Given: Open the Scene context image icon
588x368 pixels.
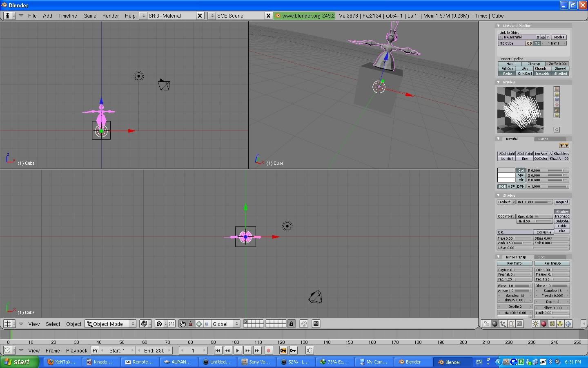Looking at the screenshot, I should (x=519, y=324).
